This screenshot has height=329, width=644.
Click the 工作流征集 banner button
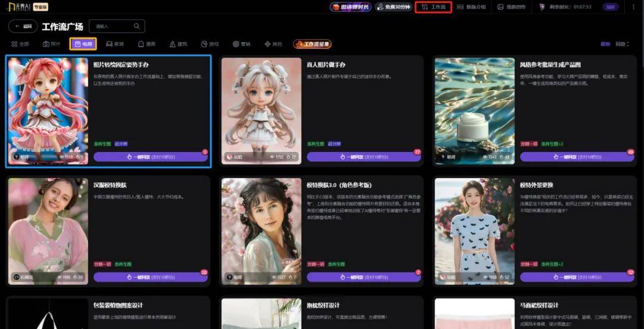[x=312, y=44]
